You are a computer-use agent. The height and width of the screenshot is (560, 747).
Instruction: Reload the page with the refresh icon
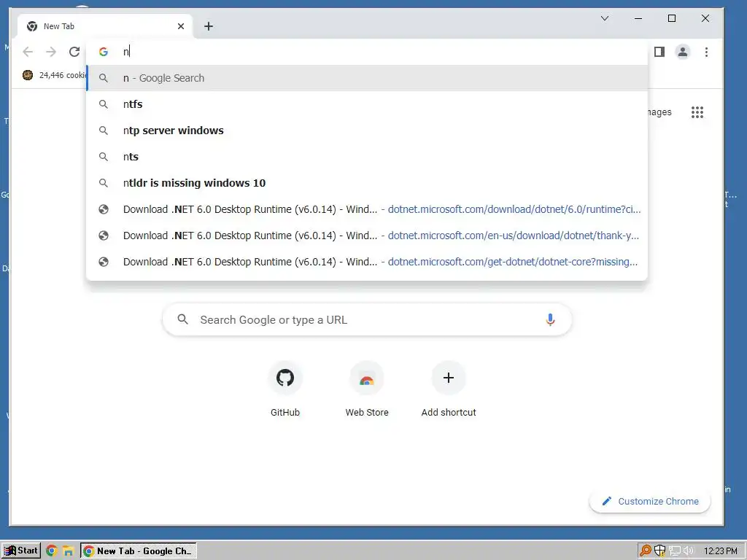[x=74, y=52]
